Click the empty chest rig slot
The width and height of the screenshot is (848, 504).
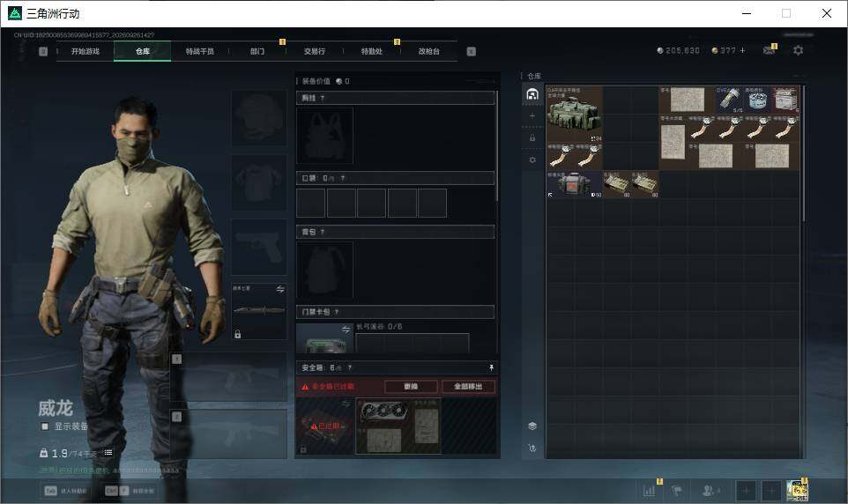pyautogui.click(x=324, y=135)
